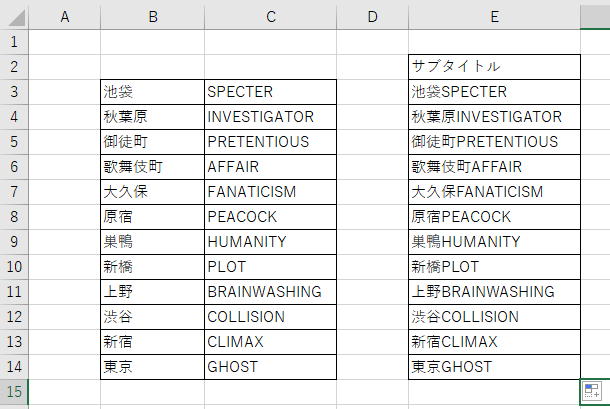Click the Select All corner triangle
The height and width of the screenshot is (409, 610).
(14, 16)
